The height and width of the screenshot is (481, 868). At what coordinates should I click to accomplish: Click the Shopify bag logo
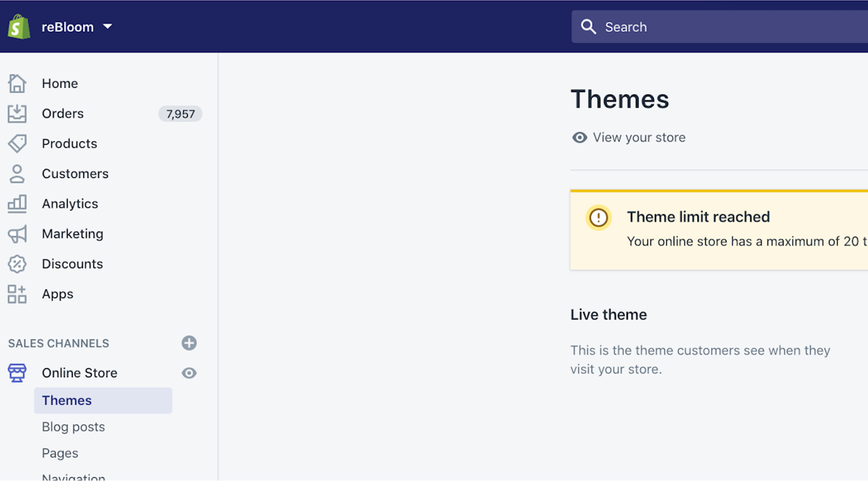19,27
